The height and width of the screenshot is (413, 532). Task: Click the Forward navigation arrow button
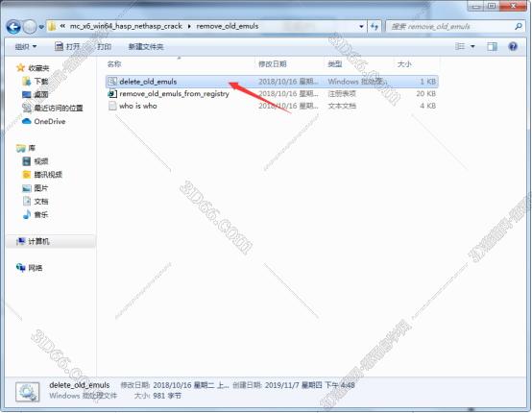[30, 27]
